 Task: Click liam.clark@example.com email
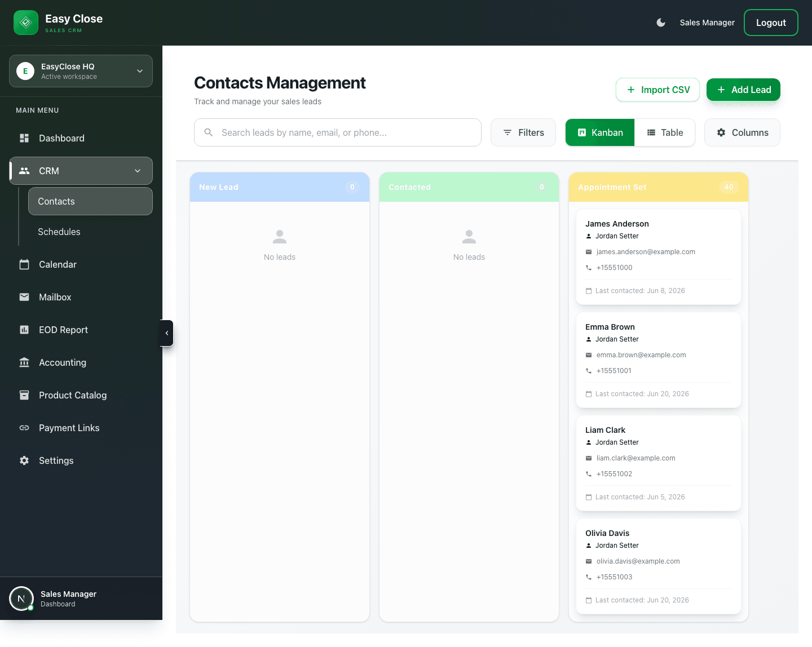point(636,458)
